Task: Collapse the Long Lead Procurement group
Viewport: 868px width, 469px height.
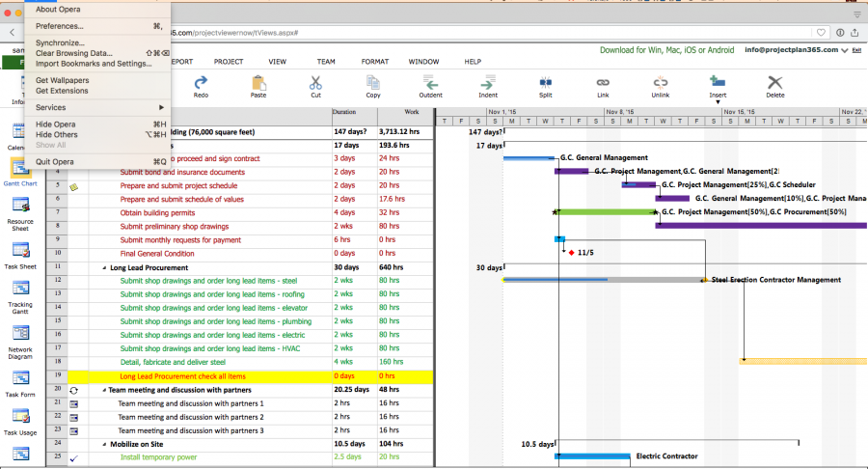Action: [104, 268]
